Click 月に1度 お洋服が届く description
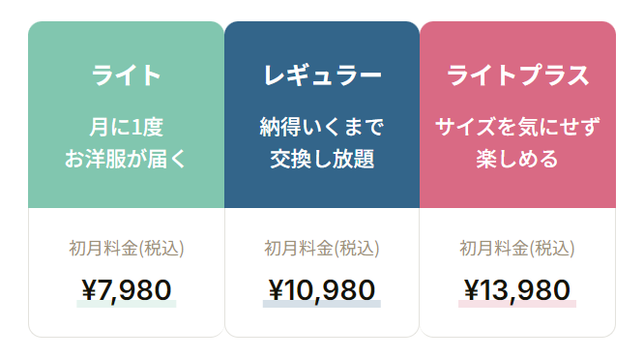 (126, 142)
